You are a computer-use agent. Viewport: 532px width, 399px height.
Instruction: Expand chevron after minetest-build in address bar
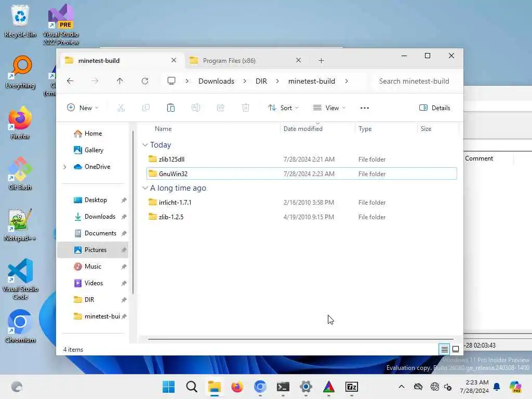click(x=347, y=81)
